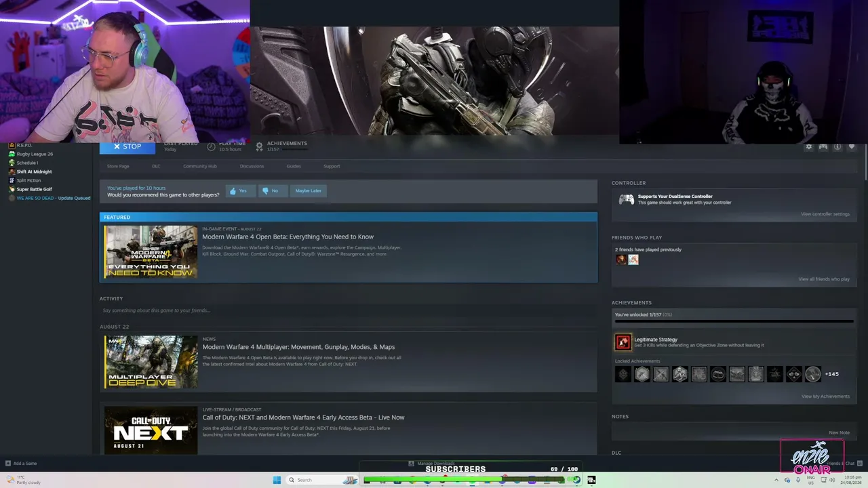This screenshot has width=868, height=488.
Task: Open first friend avatar in Friends Who Play
Action: pyautogui.click(x=620, y=260)
